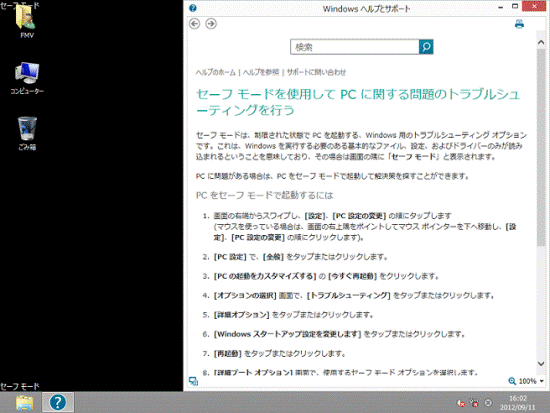Open the ヘルプのホーム link
This screenshot has height=413, width=550.
click(215, 72)
